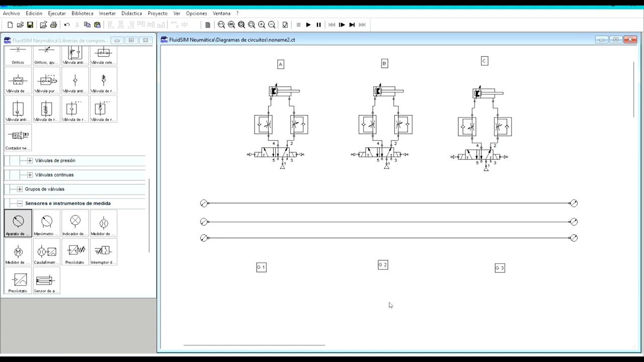Image resolution: width=644 pixels, height=362 pixels.
Task: Open the Opciones menu
Action: [196, 14]
